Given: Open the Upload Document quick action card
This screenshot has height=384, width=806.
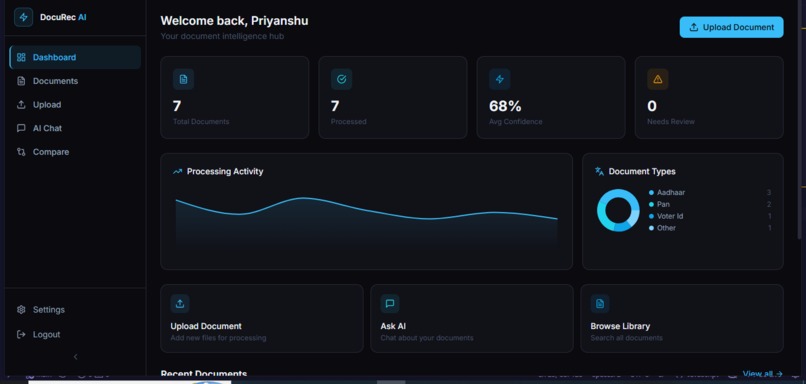Looking at the screenshot, I should coord(262,318).
